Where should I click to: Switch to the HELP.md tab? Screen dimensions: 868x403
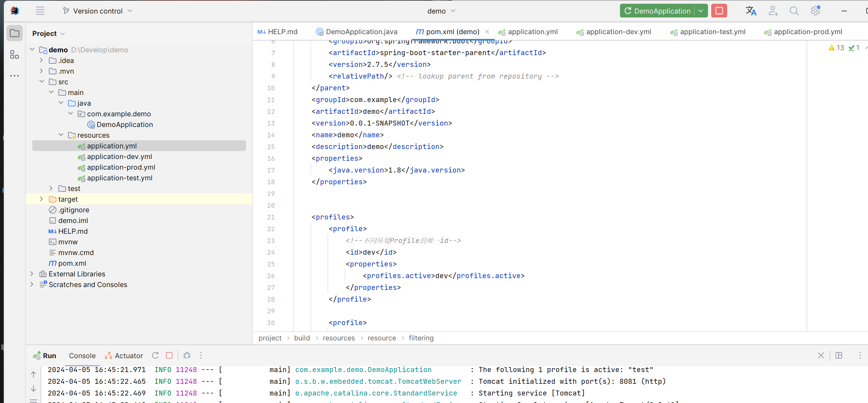278,32
